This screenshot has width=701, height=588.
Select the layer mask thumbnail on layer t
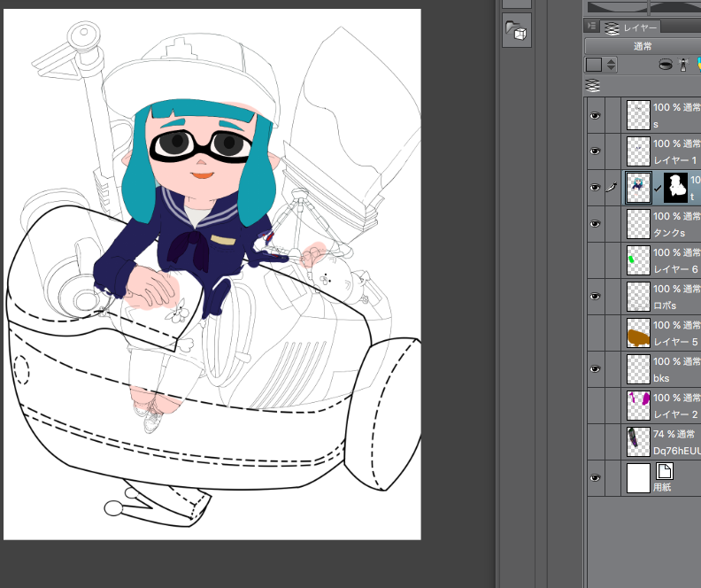[x=676, y=188]
